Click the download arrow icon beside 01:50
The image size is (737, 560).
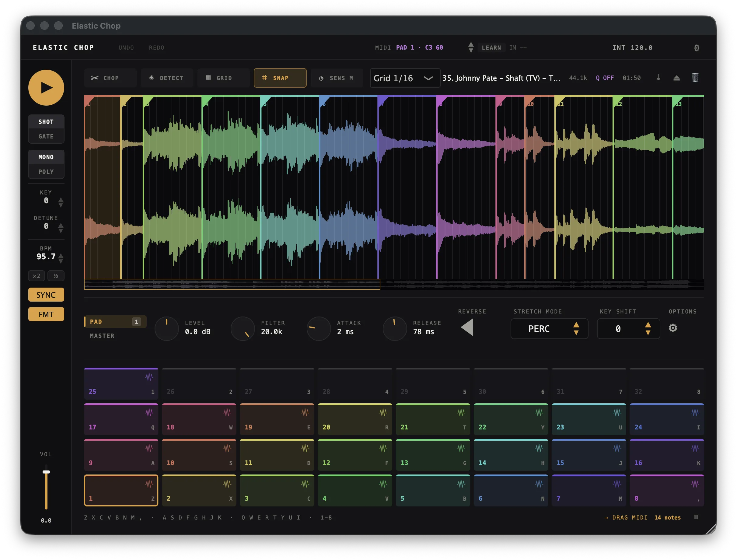(658, 78)
